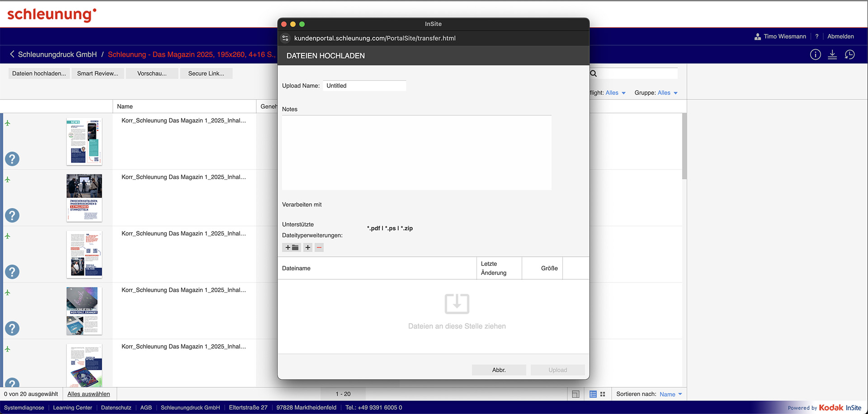Click the question mark status icon on first row
Image resolution: width=868 pixels, height=414 pixels.
coord(12,159)
